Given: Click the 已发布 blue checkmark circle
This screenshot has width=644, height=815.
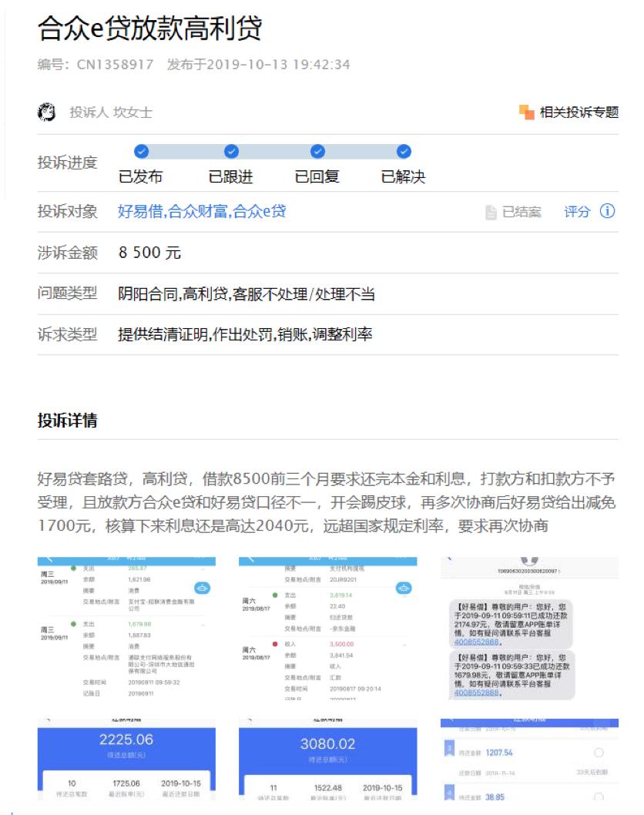Looking at the screenshot, I should (140, 153).
